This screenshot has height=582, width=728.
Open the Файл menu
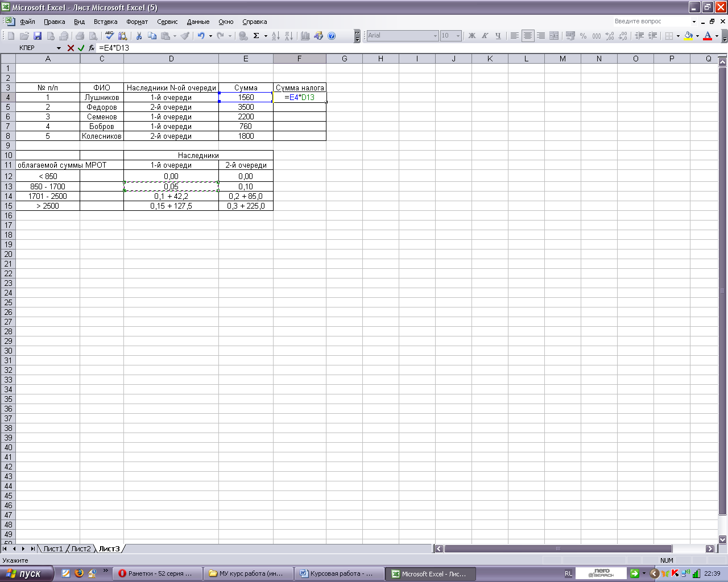click(x=27, y=22)
